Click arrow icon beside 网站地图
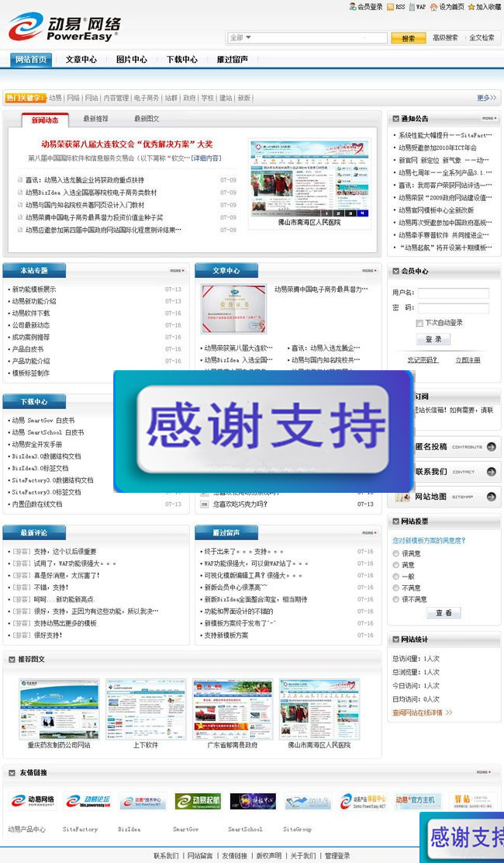504x863 pixels. click(x=492, y=497)
